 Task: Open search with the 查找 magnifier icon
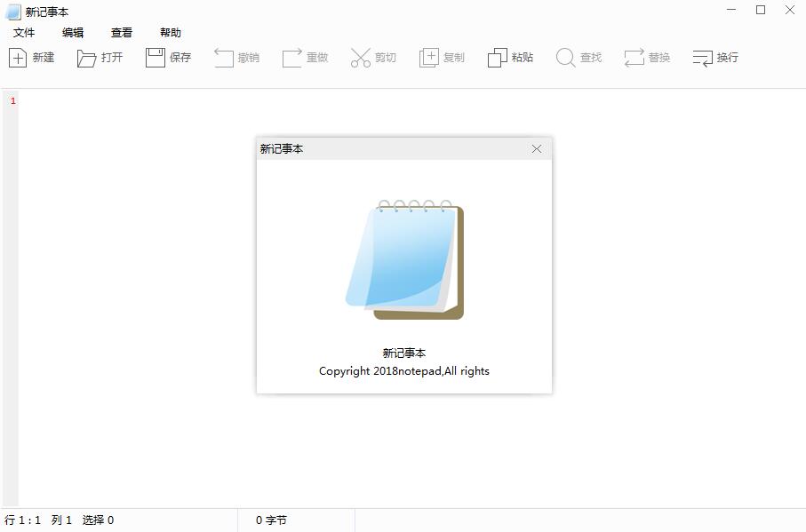click(579, 57)
